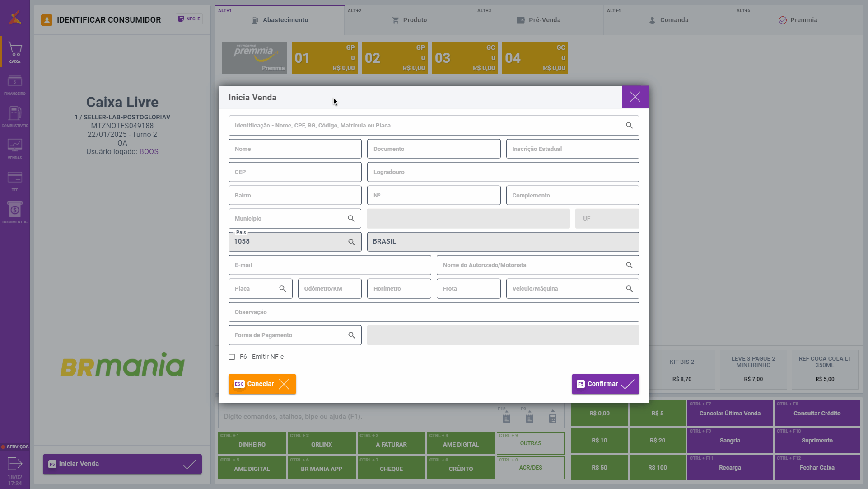Click the E-mail input field
The height and width of the screenshot is (489, 868).
tap(330, 265)
